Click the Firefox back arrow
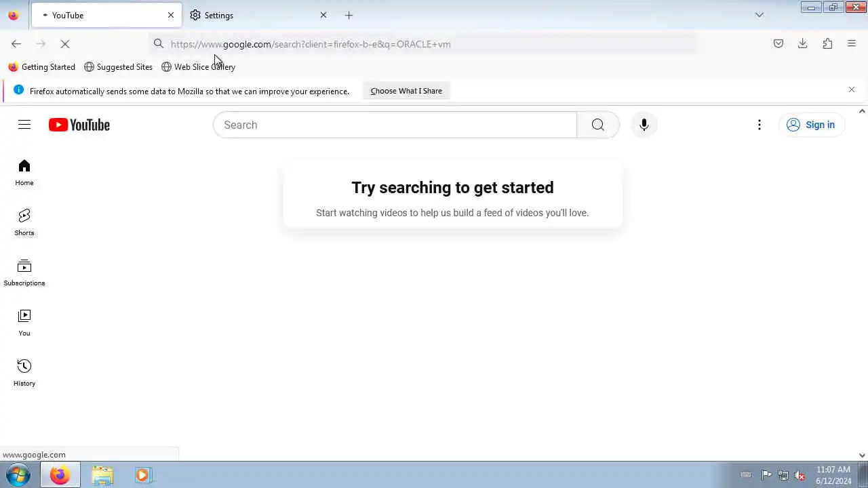Image resolution: width=868 pixels, height=488 pixels. (x=16, y=44)
